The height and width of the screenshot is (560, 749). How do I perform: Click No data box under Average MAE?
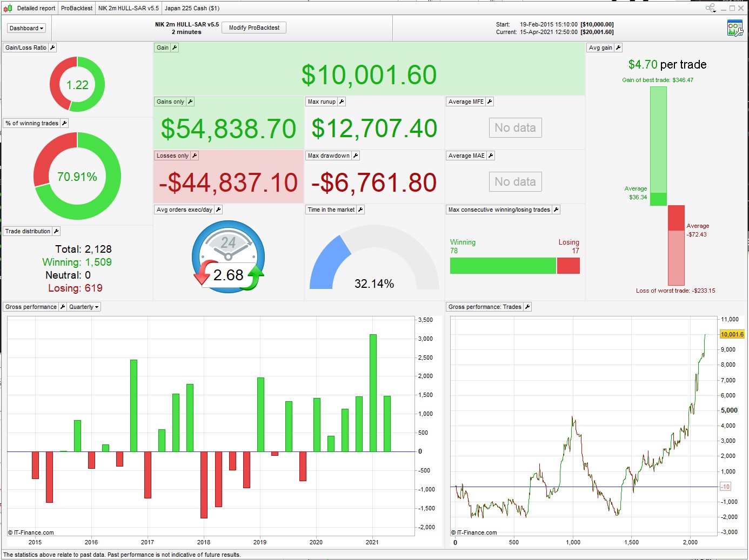[515, 182]
